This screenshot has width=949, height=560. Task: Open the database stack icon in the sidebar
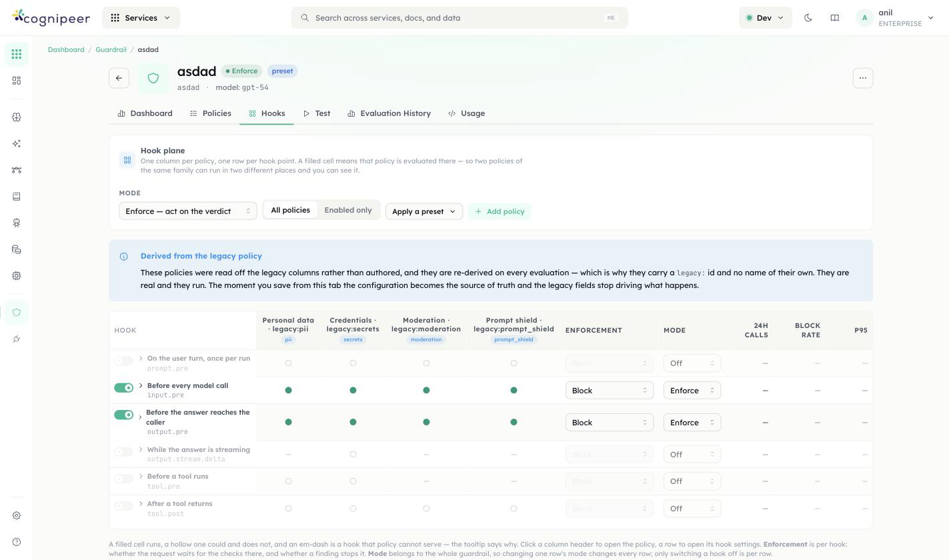(x=17, y=249)
